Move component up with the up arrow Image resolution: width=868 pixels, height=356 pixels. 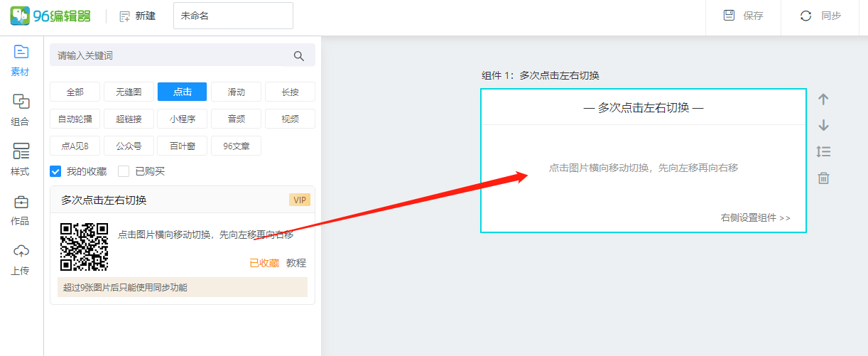pos(823,99)
